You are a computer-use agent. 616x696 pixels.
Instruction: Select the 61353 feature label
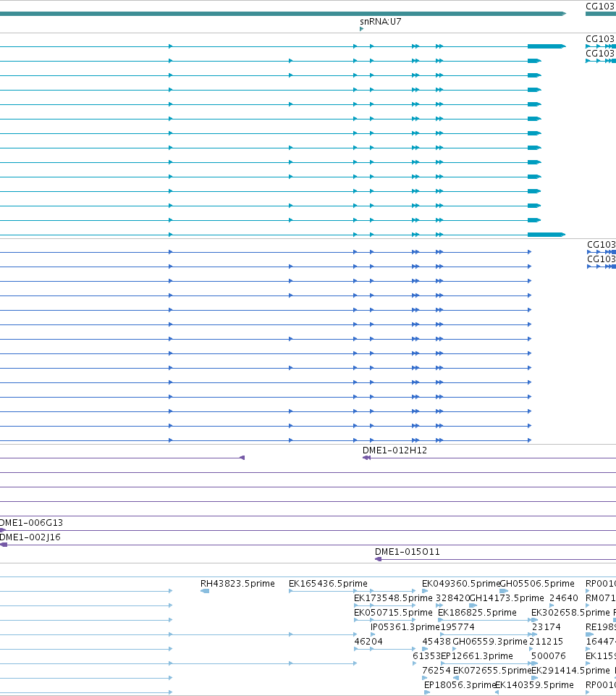pyautogui.click(x=426, y=656)
